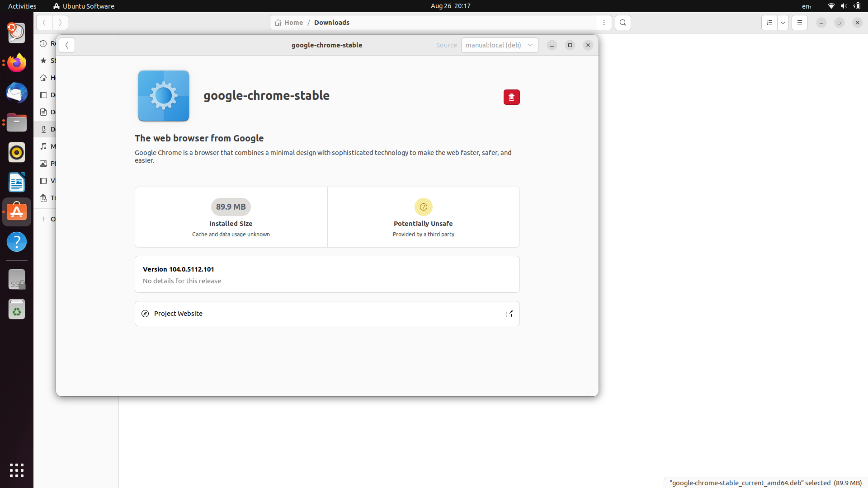Close the Ubuntu Software window

(x=588, y=45)
